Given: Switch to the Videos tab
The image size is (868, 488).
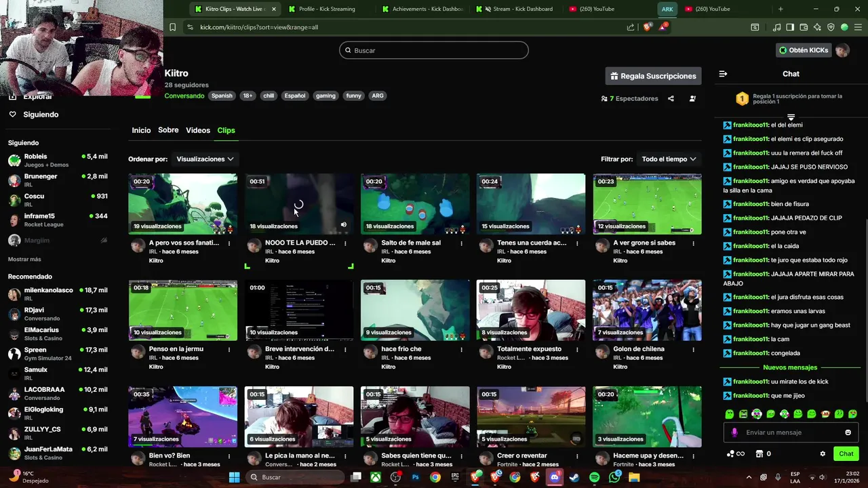Looking at the screenshot, I should pos(198,130).
